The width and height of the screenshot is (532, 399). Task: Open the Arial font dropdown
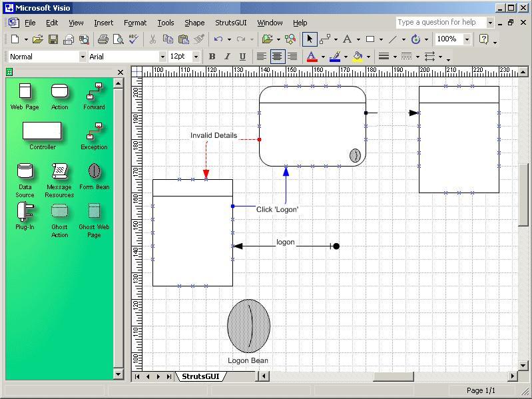[162, 57]
